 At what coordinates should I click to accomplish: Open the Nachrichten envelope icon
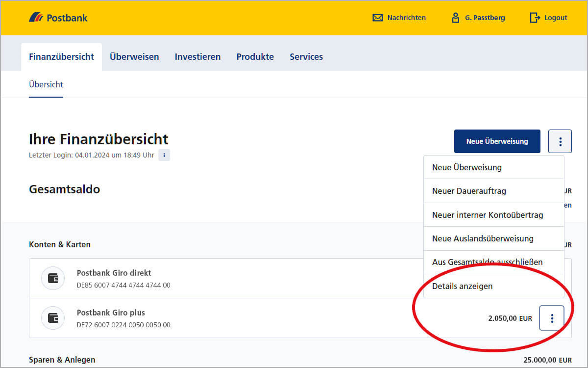click(378, 18)
